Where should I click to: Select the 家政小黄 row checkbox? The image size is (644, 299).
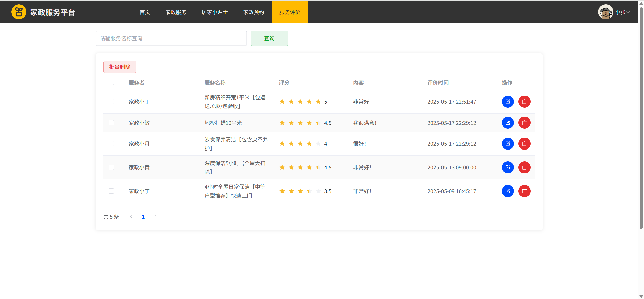[111, 167]
